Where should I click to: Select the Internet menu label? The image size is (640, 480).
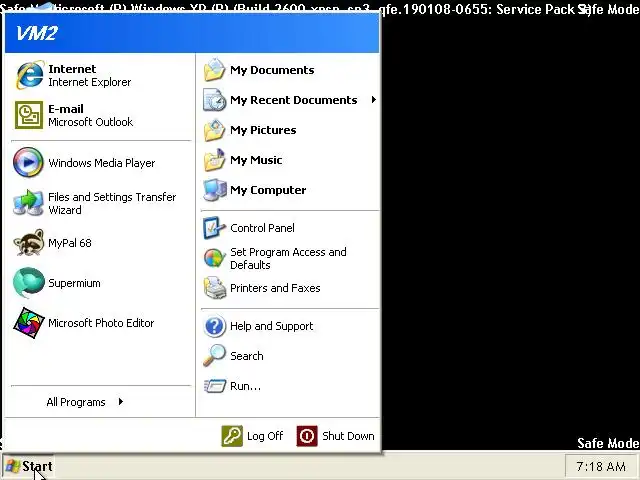pos(72,69)
